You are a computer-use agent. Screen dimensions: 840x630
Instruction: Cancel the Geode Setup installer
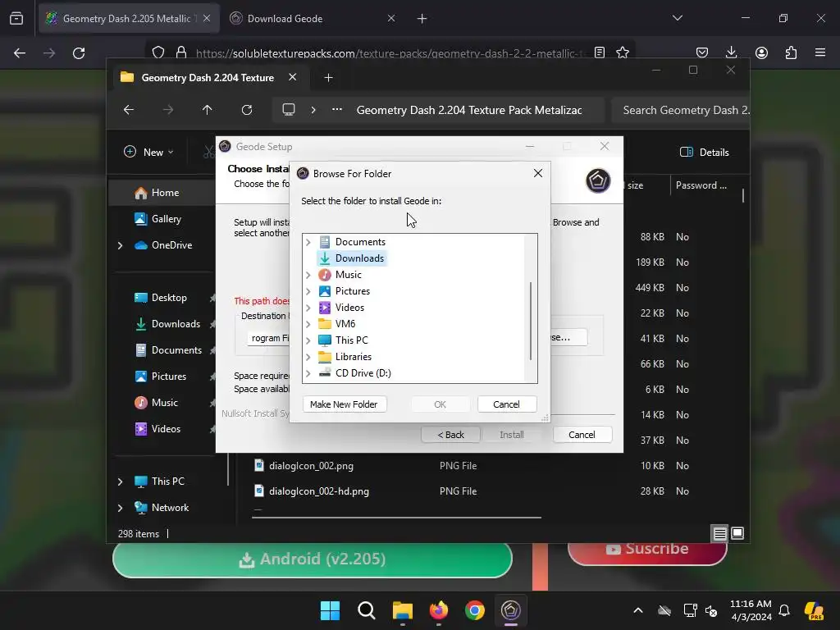coord(582,435)
